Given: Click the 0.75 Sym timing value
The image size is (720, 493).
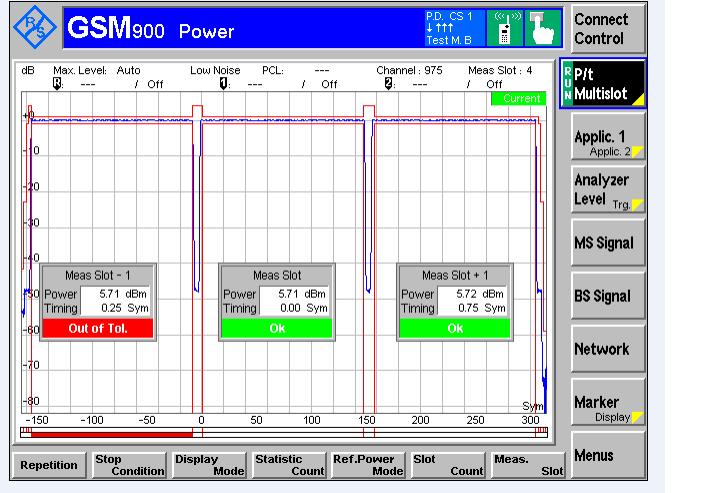Looking at the screenshot, I should tap(482, 308).
